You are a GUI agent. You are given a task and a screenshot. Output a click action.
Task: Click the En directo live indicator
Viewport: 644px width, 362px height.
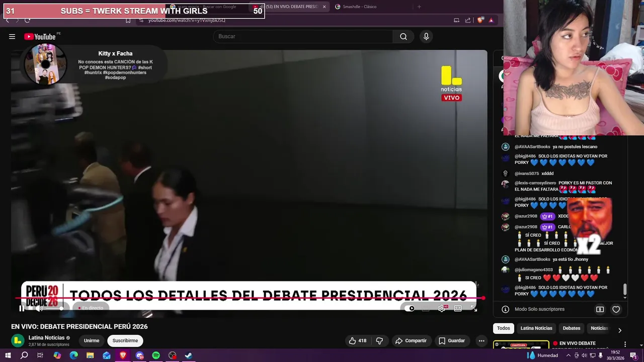[91, 308]
